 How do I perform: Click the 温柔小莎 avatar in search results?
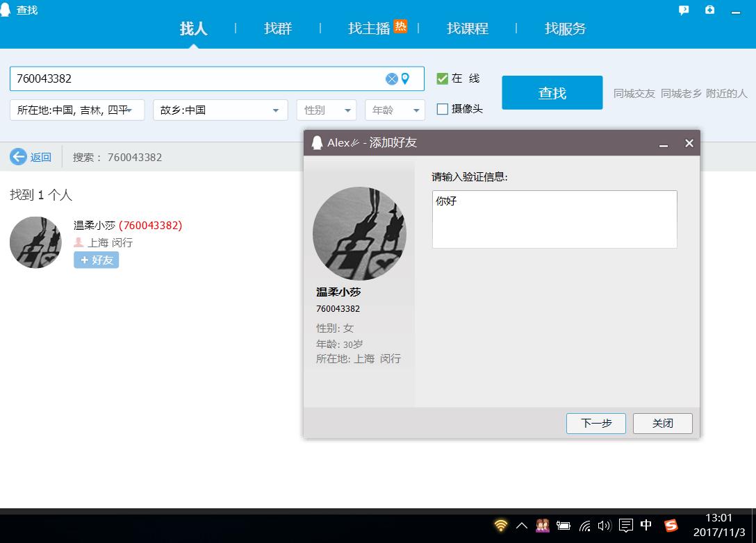click(x=35, y=242)
